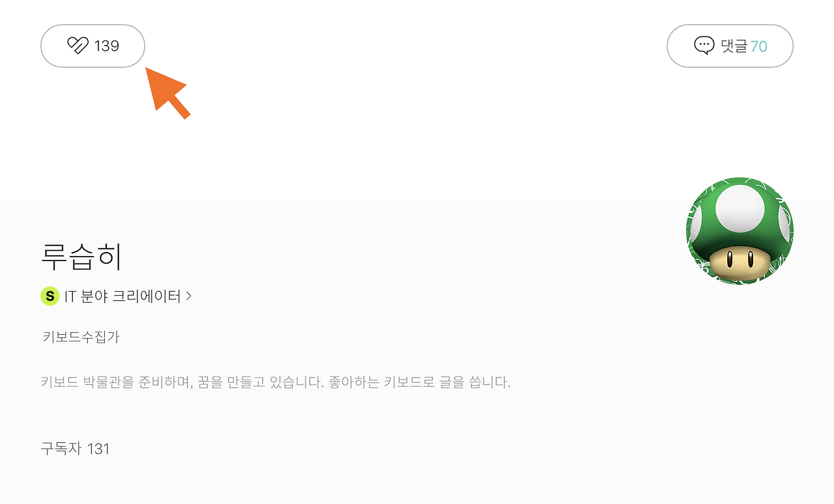Click the teal 70 comment count
This screenshot has width=834, height=504.
click(x=759, y=46)
